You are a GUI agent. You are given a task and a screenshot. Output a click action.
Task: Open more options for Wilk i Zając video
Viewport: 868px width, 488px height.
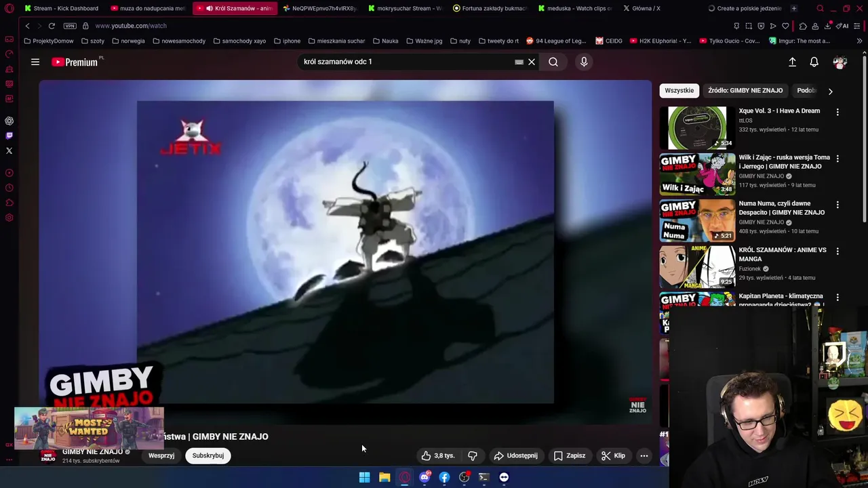pos(837,159)
